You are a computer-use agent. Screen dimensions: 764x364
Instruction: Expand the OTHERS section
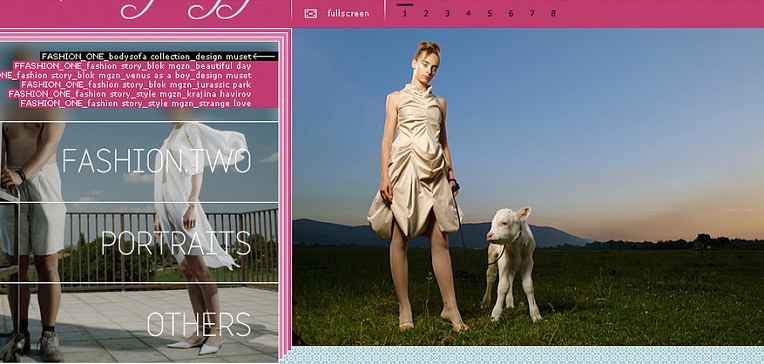199,325
